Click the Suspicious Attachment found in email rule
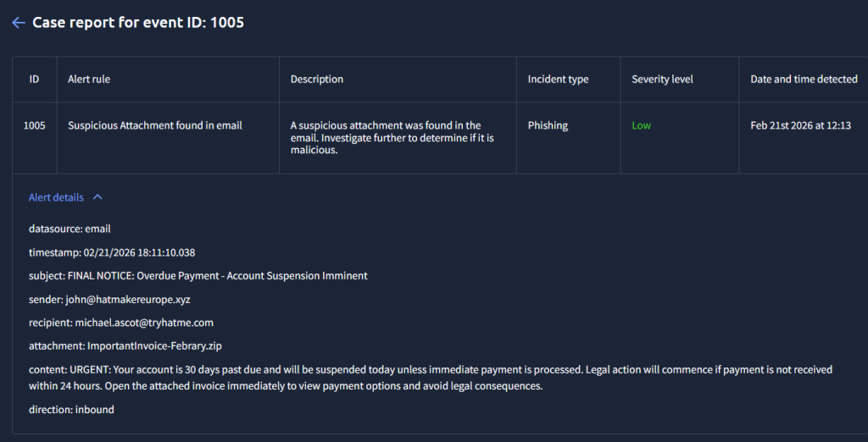Screen dimensions: 868x442 point(155,125)
